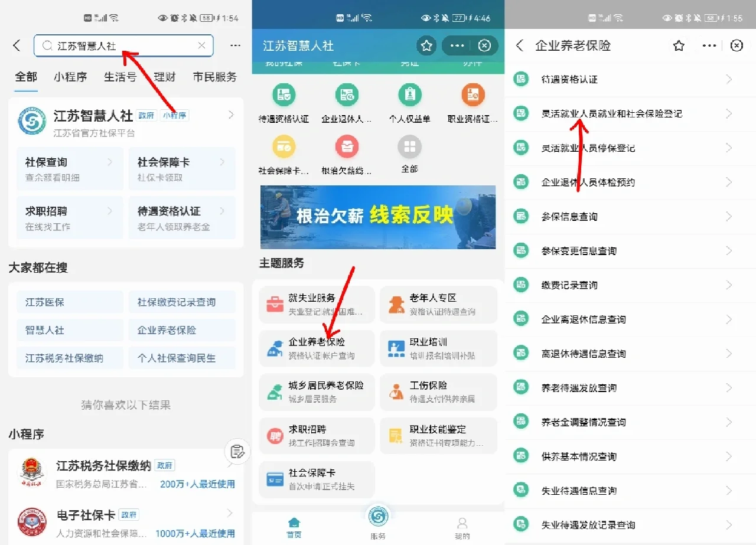Switch to the 服务 bottom tab
Screen dimensions: 756x545
click(378, 523)
